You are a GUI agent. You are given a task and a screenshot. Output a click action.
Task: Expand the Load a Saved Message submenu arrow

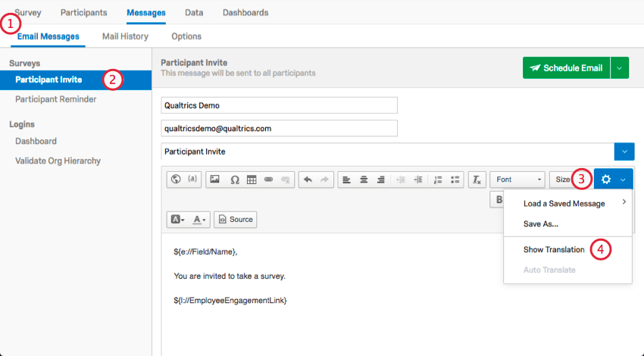[624, 201]
